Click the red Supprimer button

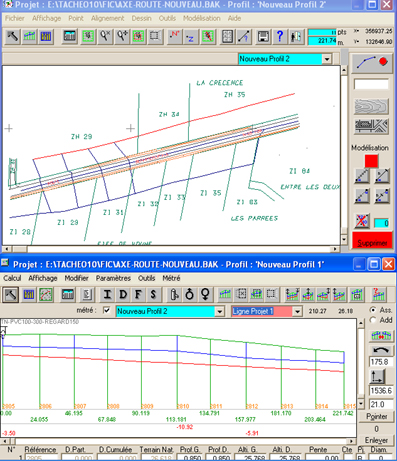pos(372,243)
